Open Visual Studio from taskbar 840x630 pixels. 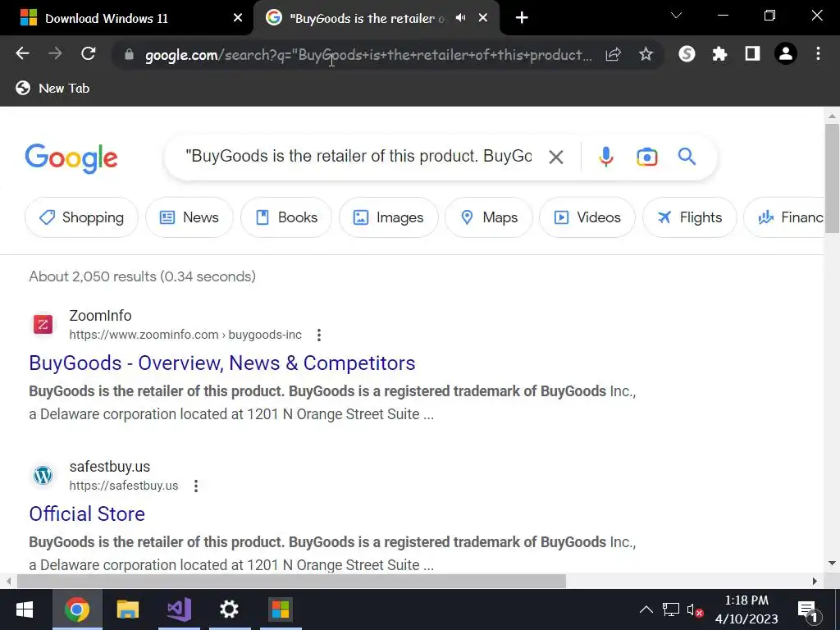[179, 609]
